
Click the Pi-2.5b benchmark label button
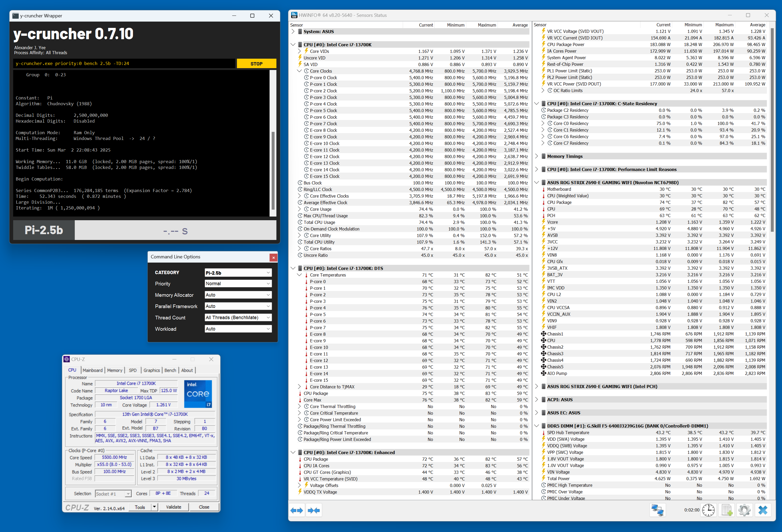pyautogui.click(x=44, y=230)
